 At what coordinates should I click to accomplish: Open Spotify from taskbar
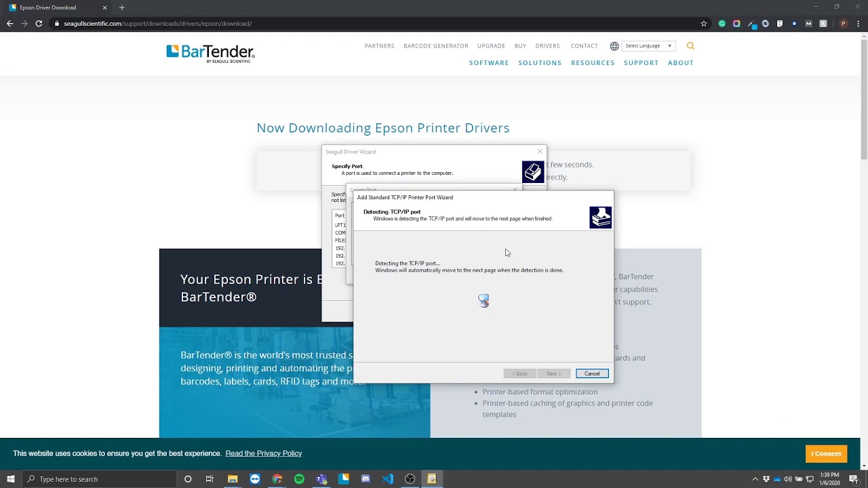click(x=299, y=479)
